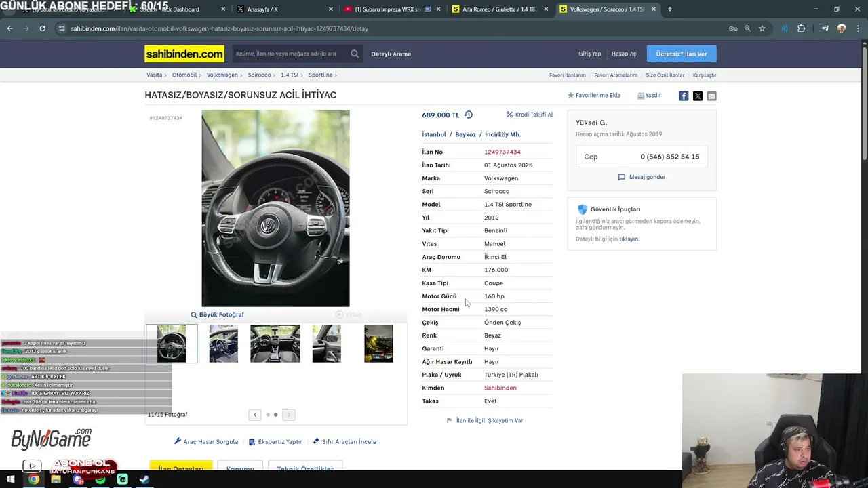Open Size Özel İlanlar

point(665,75)
